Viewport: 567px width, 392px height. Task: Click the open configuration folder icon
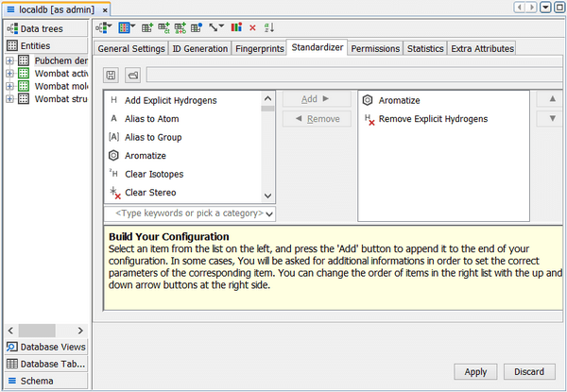tap(133, 75)
